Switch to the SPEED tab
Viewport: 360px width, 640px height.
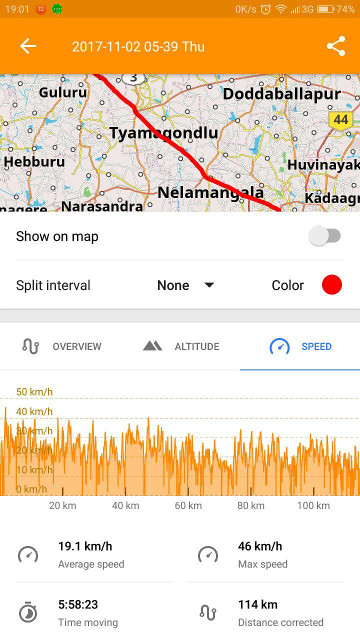300,347
